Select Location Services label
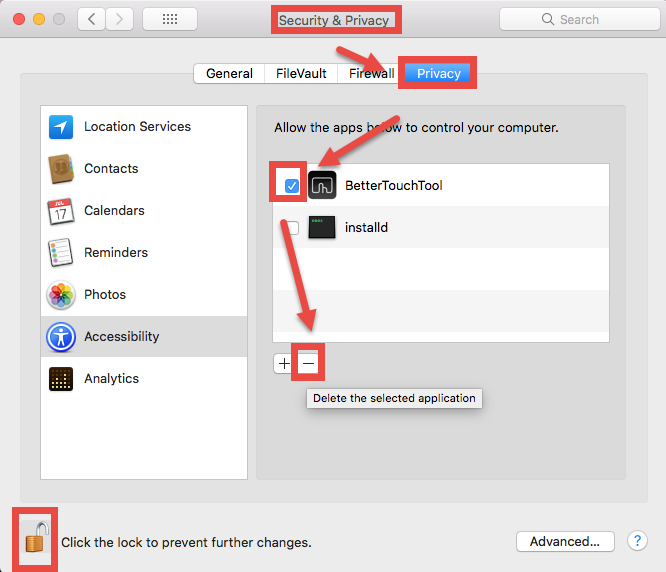Screen dimensions: 666x572 (137, 127)
